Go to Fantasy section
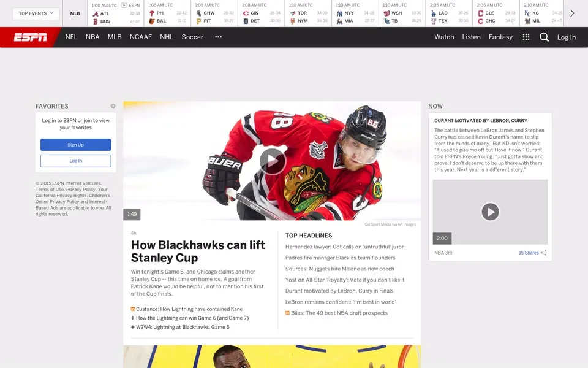Viewport: 588px width, 368px height. pyautogui.click(x=500, y=37)
